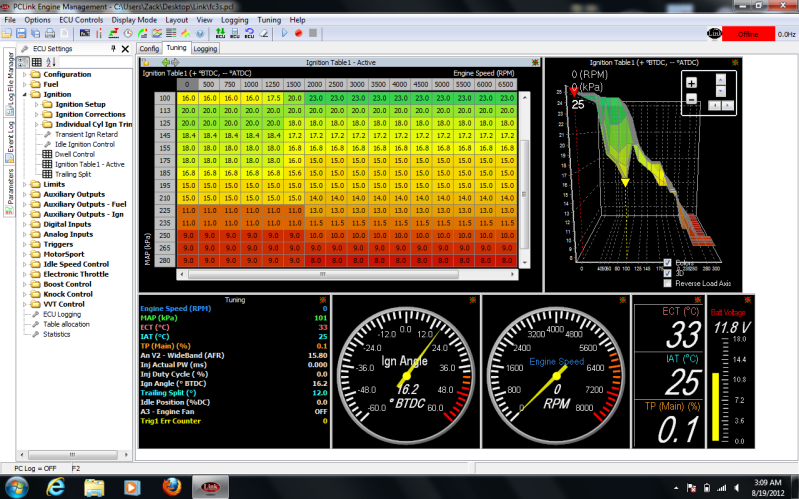Screen dimensions: 799x499
Task: Rotate 3D graph with left arrow button
Action: click(714, 106)
